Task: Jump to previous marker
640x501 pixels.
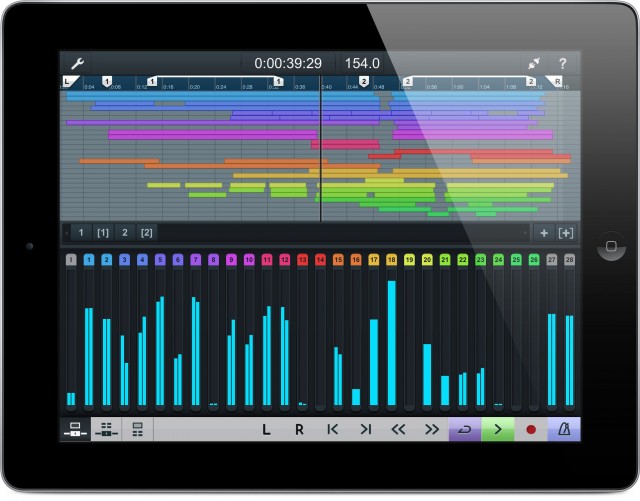Action: 332,430
